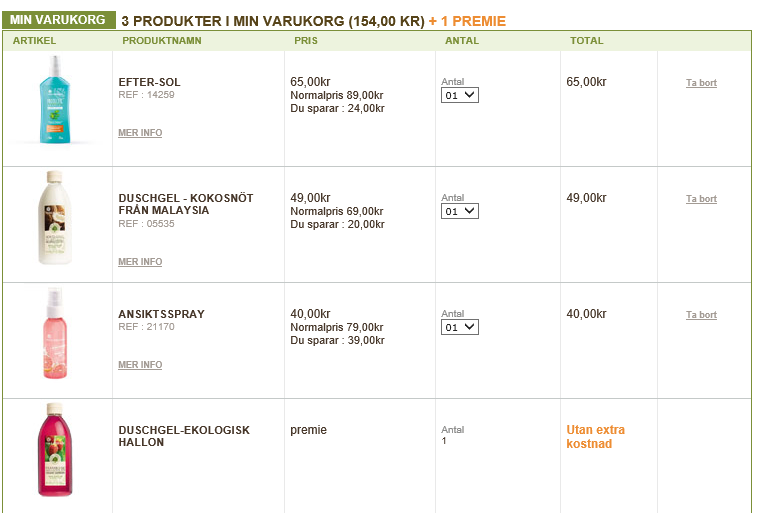Remove Duschgel Kokosnöt with Ta bort
Screen dimensions: 760x513
point(701,199)
